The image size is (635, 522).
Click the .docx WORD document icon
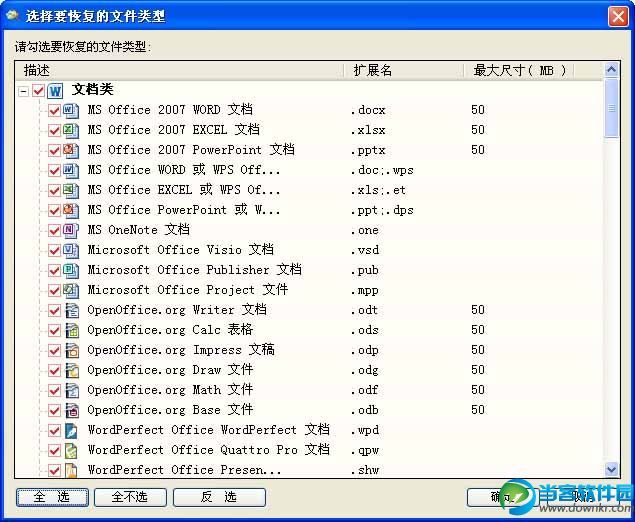71,110
